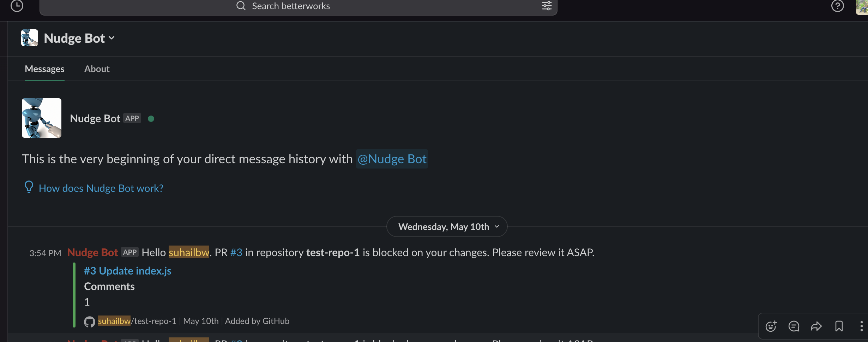Open search filter options icon
Image resolution: width=868 pixels, height=342 pixels.
(547, 6)
